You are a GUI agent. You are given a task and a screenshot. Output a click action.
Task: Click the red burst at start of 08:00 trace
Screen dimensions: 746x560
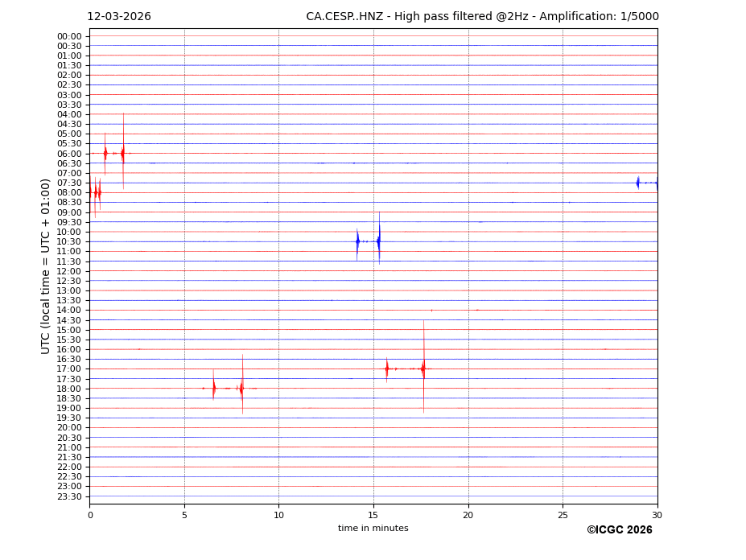pyautogui.click(x=96, y=192)
